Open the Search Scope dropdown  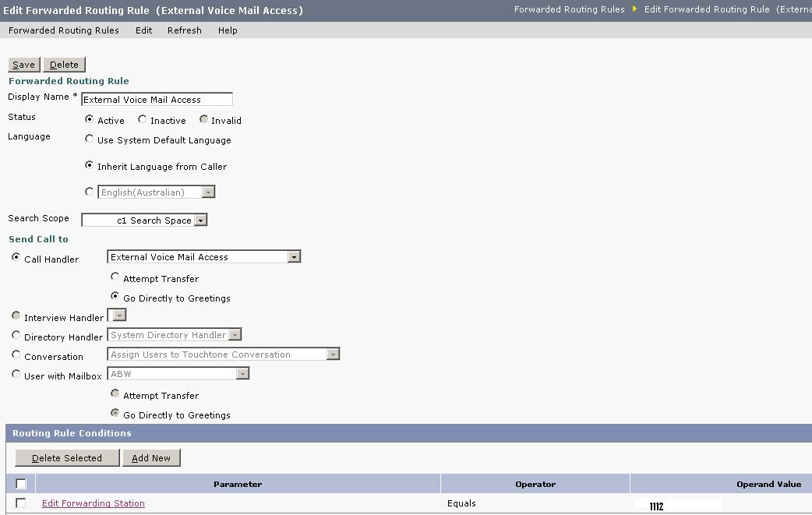(144, 220)
